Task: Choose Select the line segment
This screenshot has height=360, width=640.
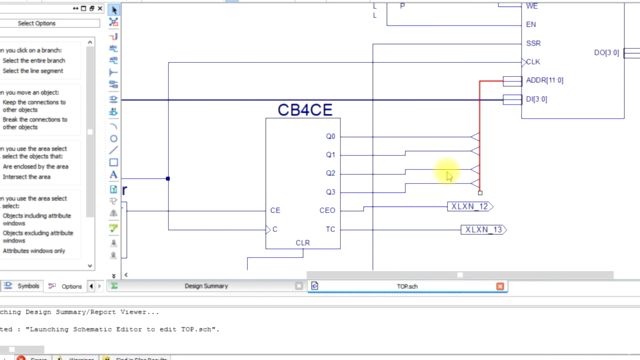Action: tap(33, 71)
